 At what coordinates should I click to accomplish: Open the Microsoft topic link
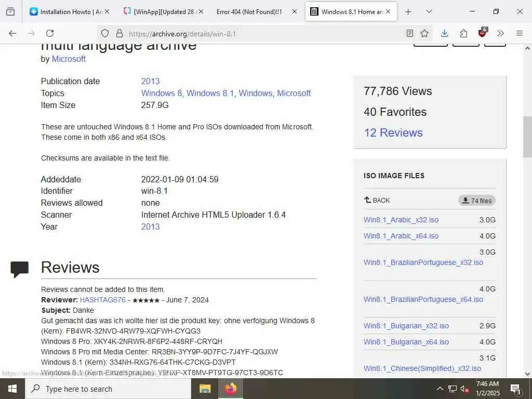tap(294, 94)
